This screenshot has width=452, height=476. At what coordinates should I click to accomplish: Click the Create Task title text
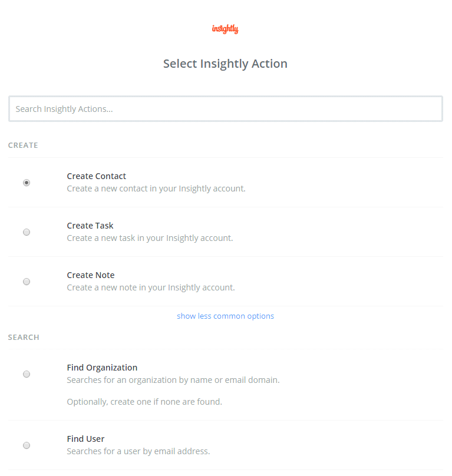click(90, 226)
